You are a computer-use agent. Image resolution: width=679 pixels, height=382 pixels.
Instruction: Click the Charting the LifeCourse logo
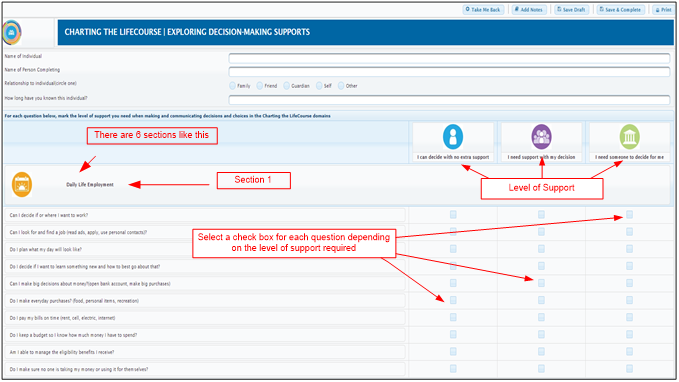pyautogui.click(x=12, y=32)
